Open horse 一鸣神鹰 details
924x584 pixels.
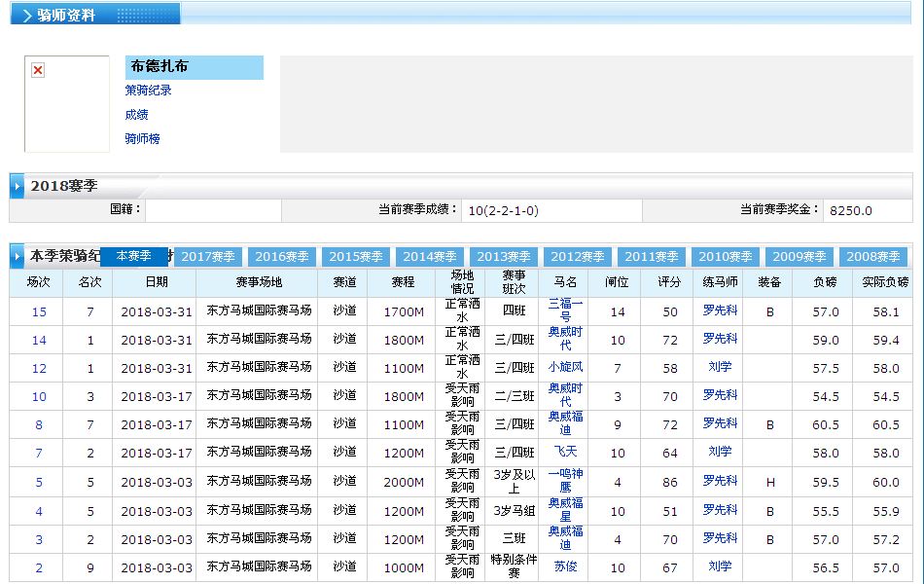(565, 481)
